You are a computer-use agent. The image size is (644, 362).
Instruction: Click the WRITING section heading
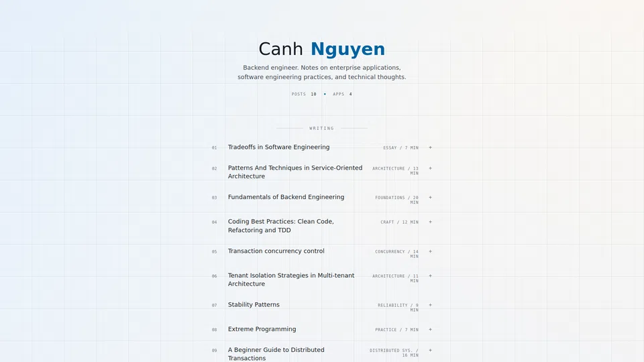321,129
